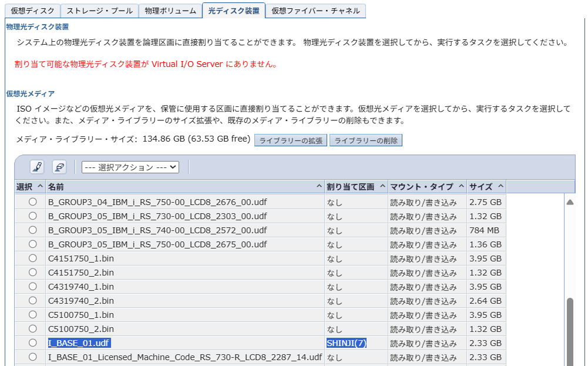Select radio for C4319740_2.bin
The height and width of the screenshot is (366, 588).
click(x=33, y=300)
